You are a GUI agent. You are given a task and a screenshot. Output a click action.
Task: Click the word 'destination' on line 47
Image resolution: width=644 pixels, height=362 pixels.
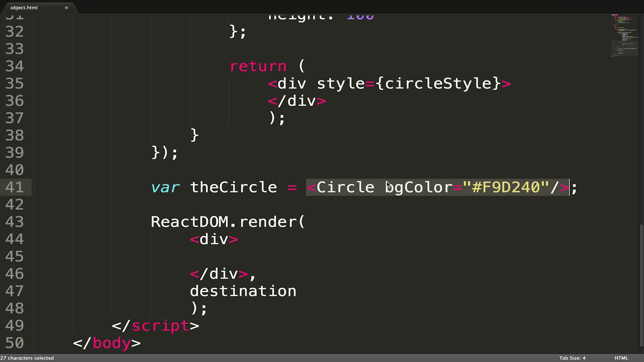(x=243, y=291)
